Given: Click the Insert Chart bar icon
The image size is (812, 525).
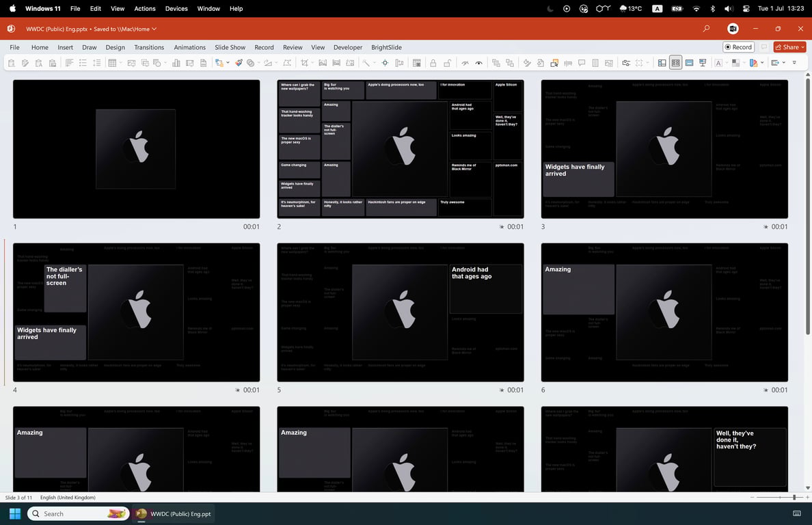Looking at the screenshot, I should click(x=176, y=63).
